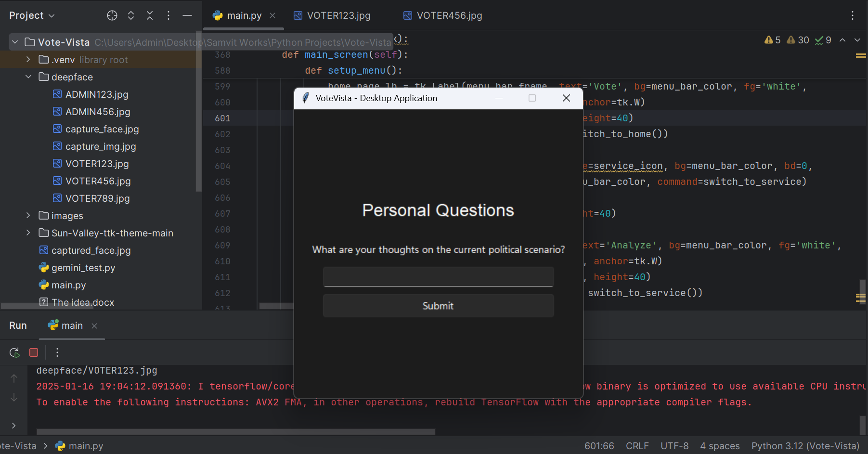This screenshot has width=868, height=454.
Task: Select VOTER789.jpg in project tree
Action: click(98, 198)
